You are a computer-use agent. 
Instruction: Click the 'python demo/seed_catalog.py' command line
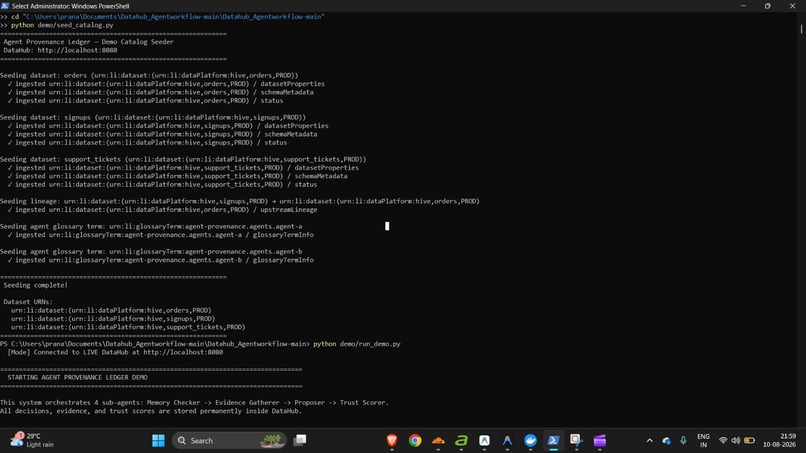[57, 25]
